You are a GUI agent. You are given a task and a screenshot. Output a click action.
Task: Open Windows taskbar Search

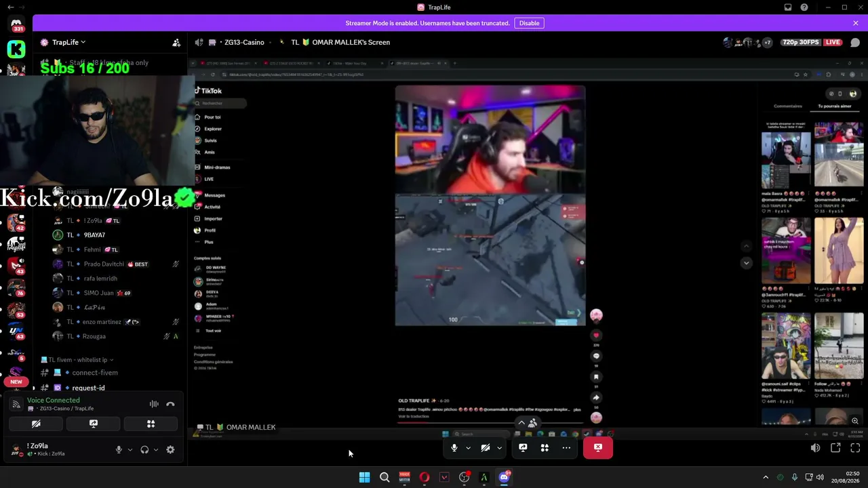pos(384,477)
